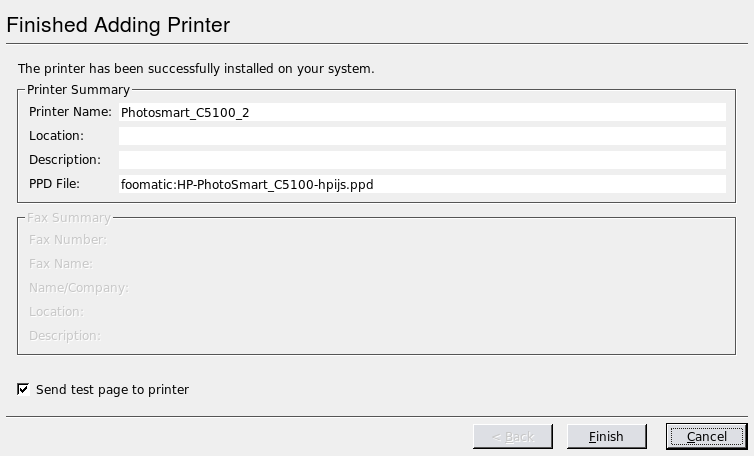The image size is (754, 456).
Task: Click the "PPD File:" label
Action: click(54, 184)
